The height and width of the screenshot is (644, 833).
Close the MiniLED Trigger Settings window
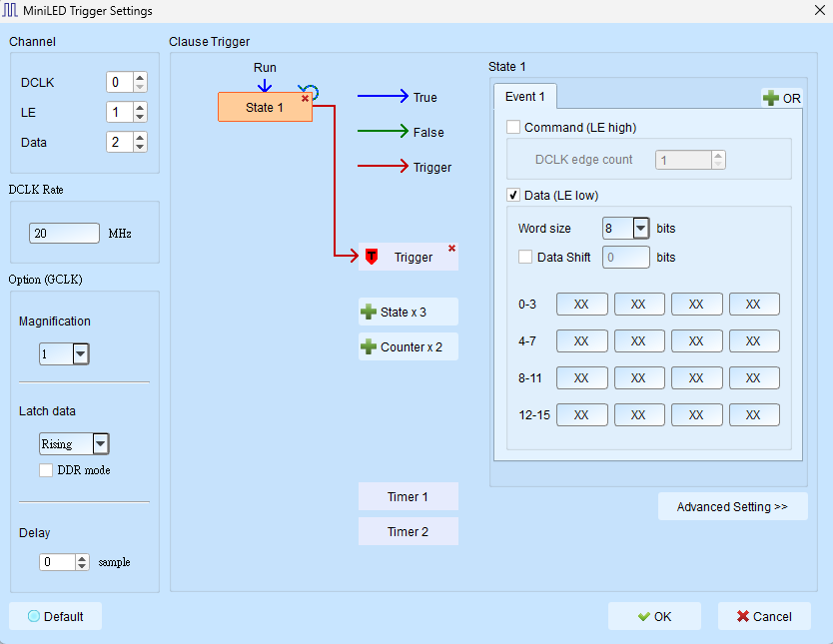(820, 11)
